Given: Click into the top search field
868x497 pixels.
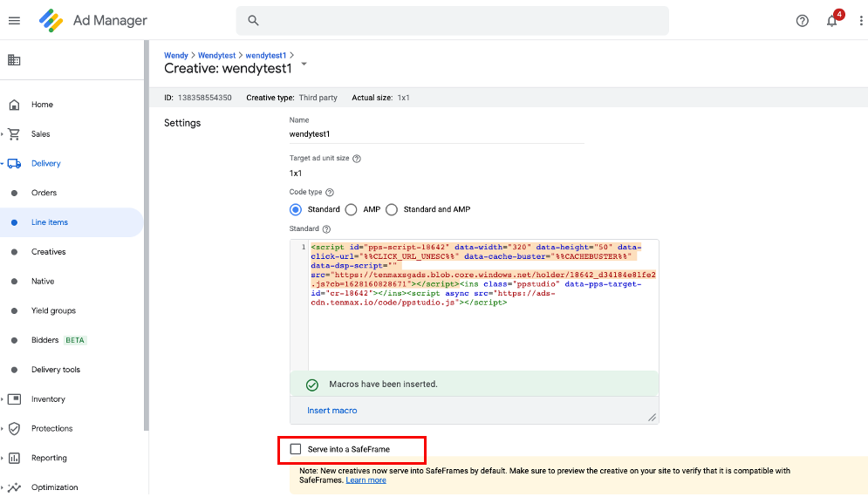Looking at the screenshot, I should [452, 20].
